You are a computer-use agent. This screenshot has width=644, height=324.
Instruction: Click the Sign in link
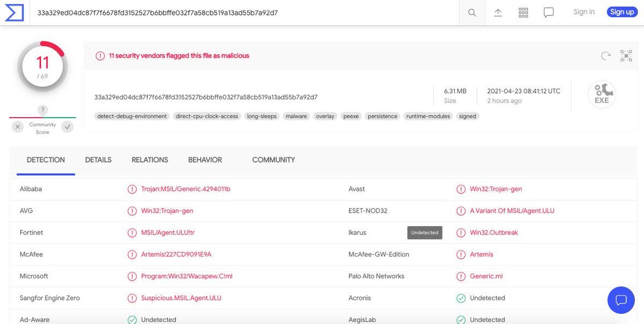click(584, 12)
